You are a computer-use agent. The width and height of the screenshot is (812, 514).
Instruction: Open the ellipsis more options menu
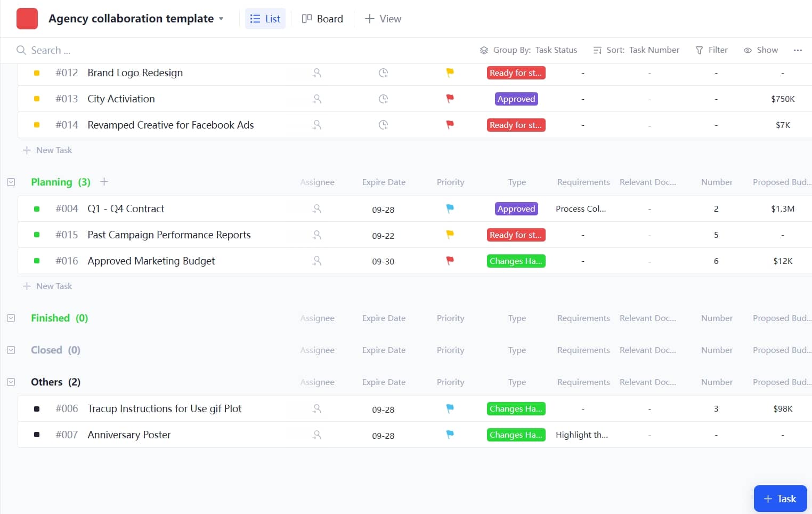[797, 50]
